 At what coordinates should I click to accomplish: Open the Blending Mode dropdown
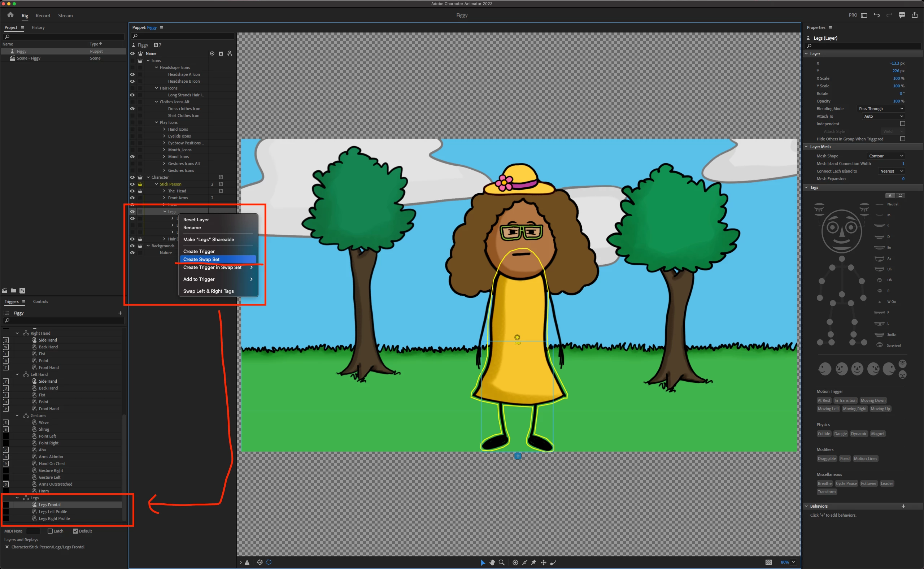(880, 108)
